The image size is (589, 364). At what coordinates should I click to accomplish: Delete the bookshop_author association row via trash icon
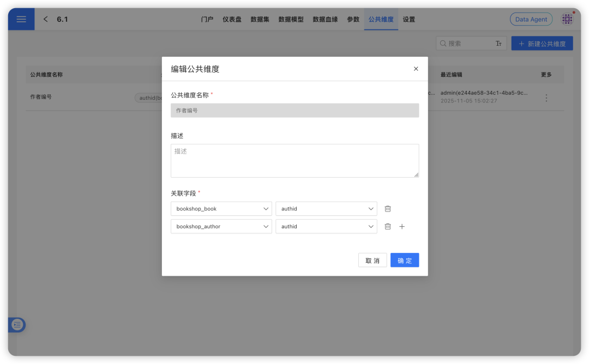388,226
